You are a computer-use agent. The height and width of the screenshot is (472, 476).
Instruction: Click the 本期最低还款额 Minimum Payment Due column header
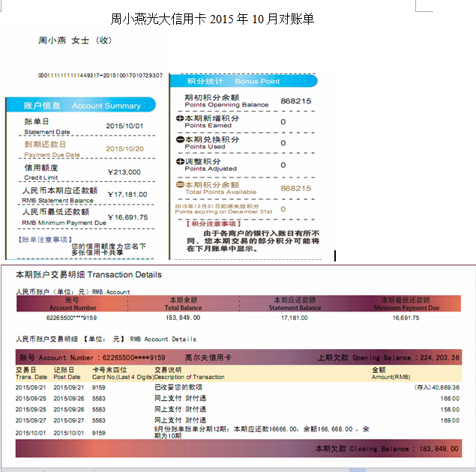[406, 303]
